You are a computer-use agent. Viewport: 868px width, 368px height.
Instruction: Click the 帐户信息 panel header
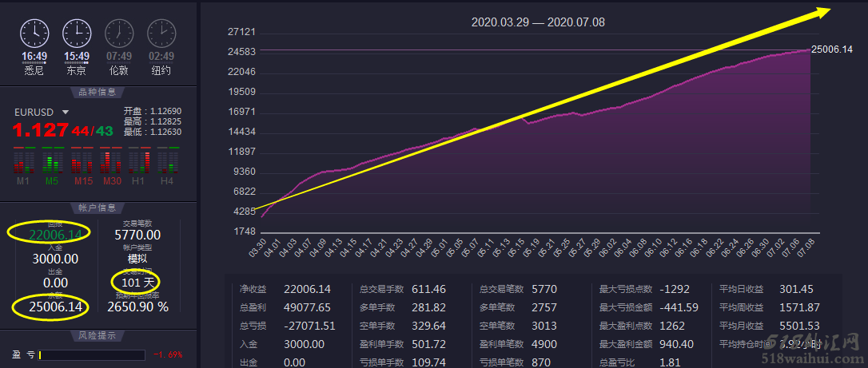click(98, 208)
